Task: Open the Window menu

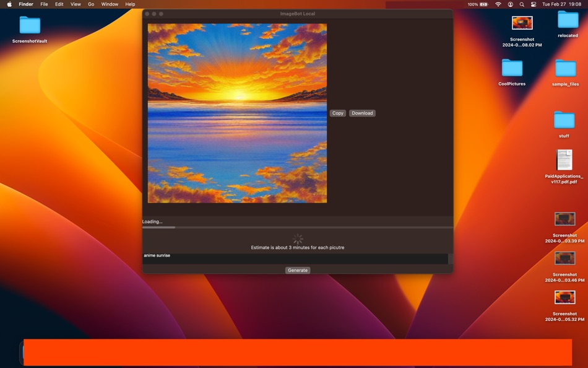Action: coord(110,4)
